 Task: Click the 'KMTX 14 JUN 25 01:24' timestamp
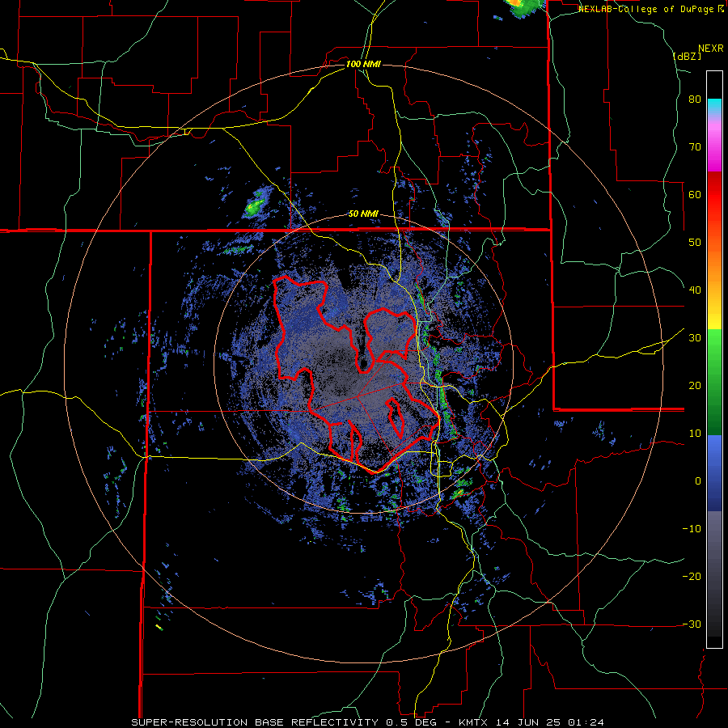coord(531,722)
